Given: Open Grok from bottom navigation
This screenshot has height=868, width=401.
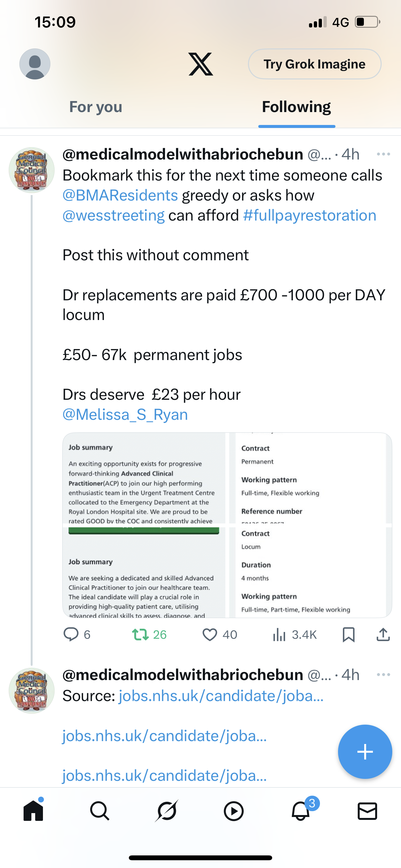Looking at the screenshot, I should pyautogui.click(x=167, y=811).
